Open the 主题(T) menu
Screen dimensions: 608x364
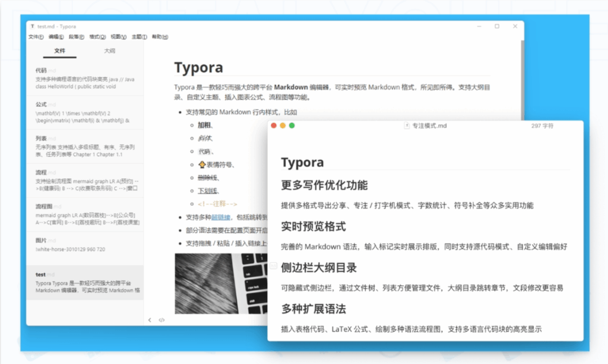pyautogui.click(x=139, y=37)
